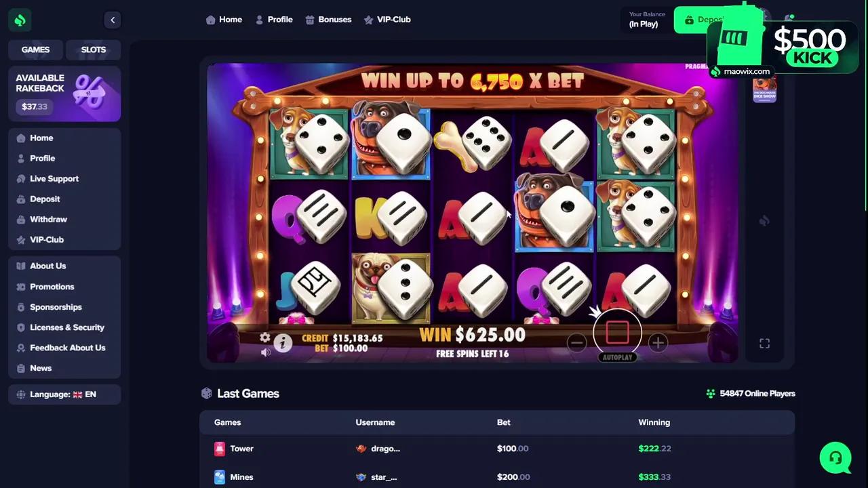868x488 pixels.
Task: Select the Dog House Dice Show thumbnail
Action: tap(764, 89)
